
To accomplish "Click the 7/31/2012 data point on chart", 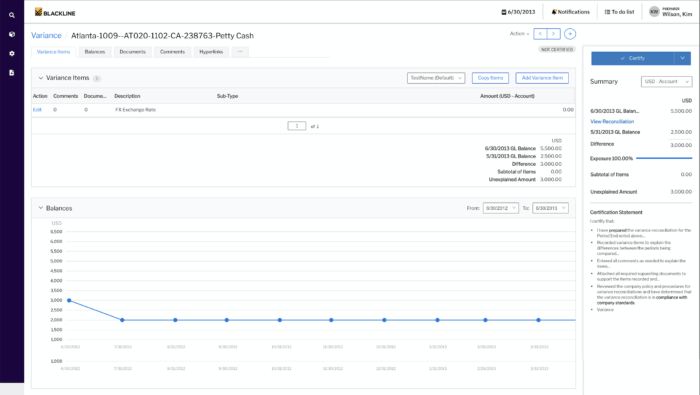I will [122, 320].
